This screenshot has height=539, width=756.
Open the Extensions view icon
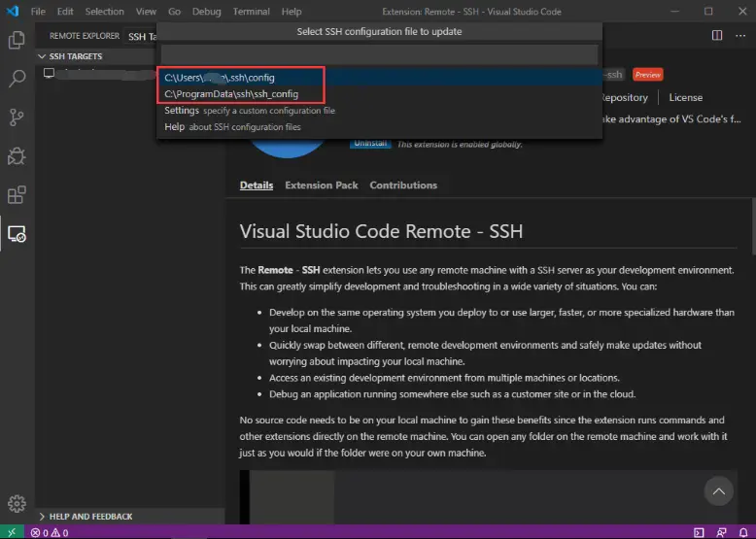pyautogui.click(x=17, y=195)
